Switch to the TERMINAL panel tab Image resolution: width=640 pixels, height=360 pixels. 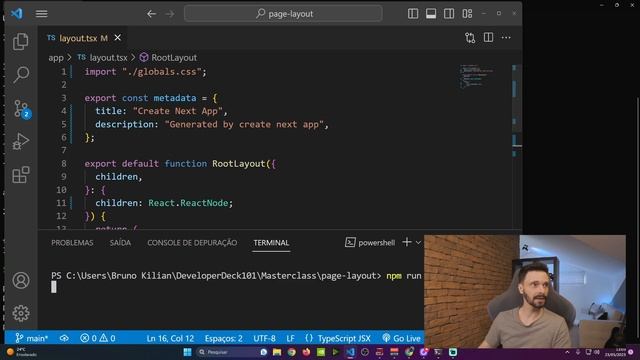coord(271,243)
